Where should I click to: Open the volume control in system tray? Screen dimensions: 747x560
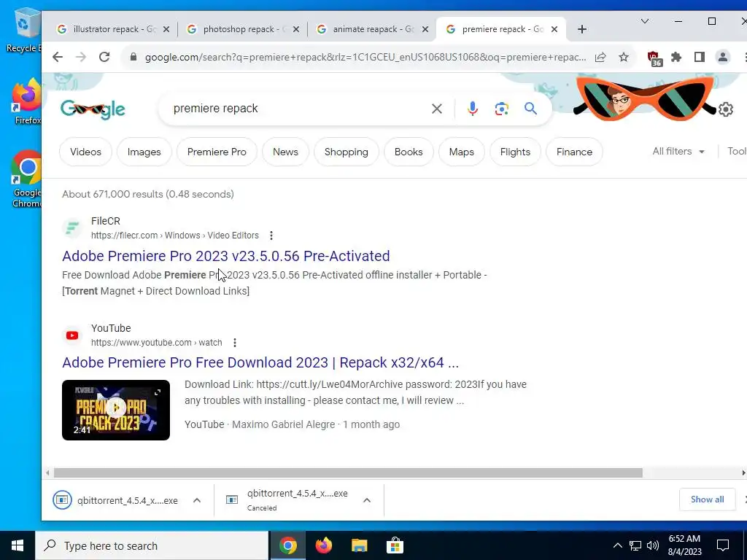pos(653,545)
